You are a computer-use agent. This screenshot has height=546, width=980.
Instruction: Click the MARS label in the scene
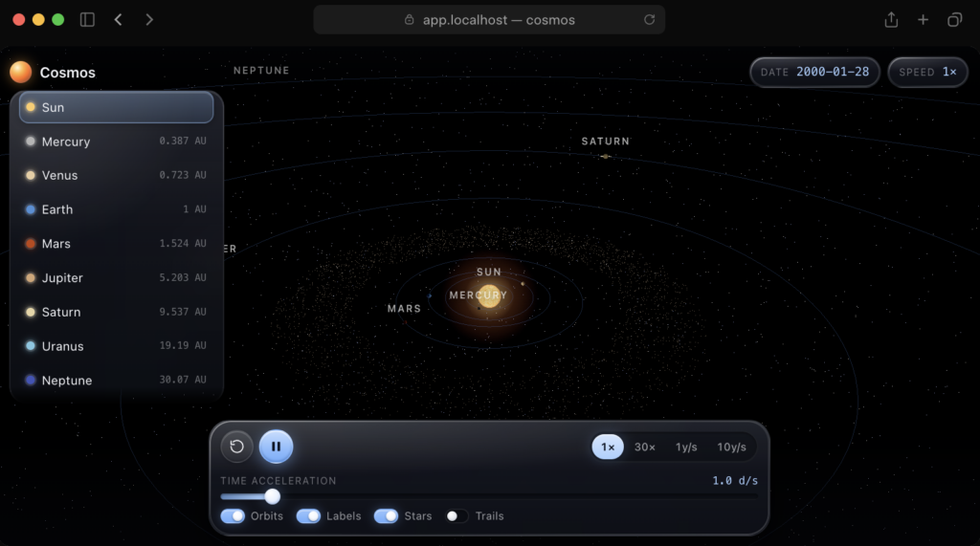click(x=404, y=309)
